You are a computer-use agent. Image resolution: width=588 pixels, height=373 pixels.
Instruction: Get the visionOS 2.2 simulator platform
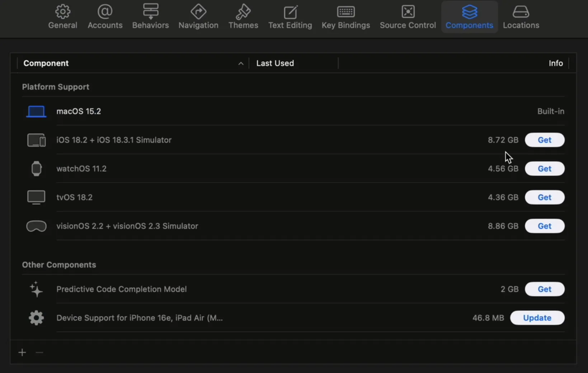[x=545, y=226]
